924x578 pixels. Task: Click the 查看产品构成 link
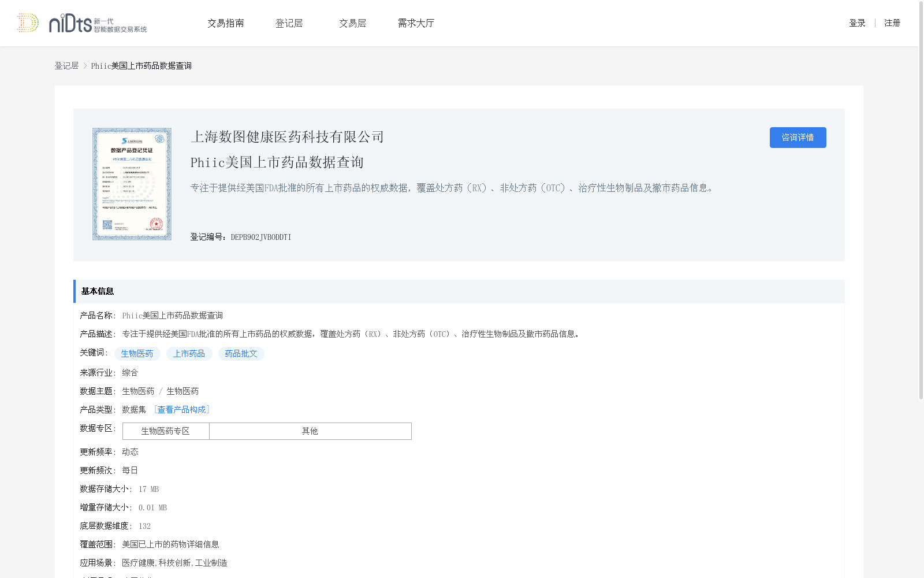click(x=181, y=410)
